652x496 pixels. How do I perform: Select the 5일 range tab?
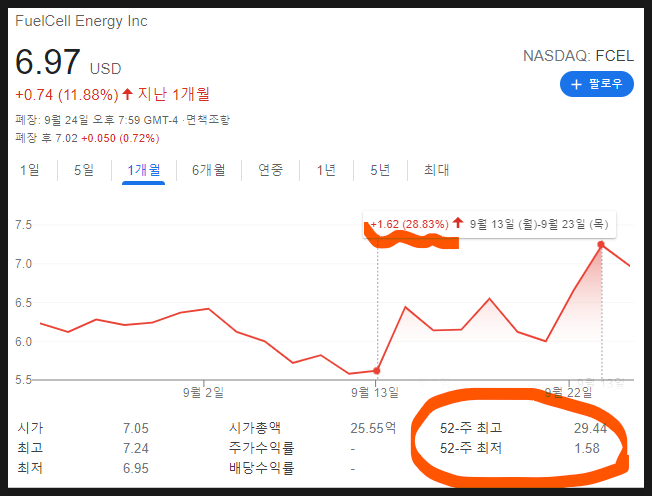pyautogui.click(x=84, y=170)
